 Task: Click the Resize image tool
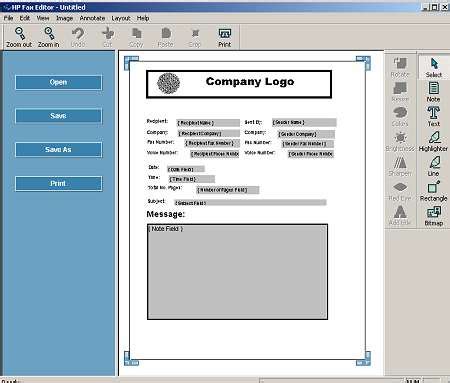pyautogui.click(x=400, y=92)
